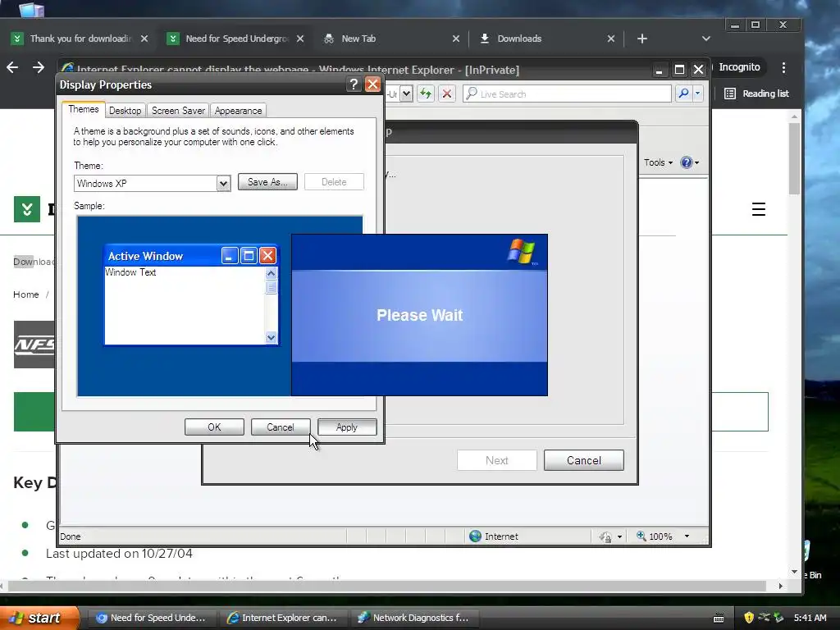Switch to the Need for Speed Underground tab

235,39
